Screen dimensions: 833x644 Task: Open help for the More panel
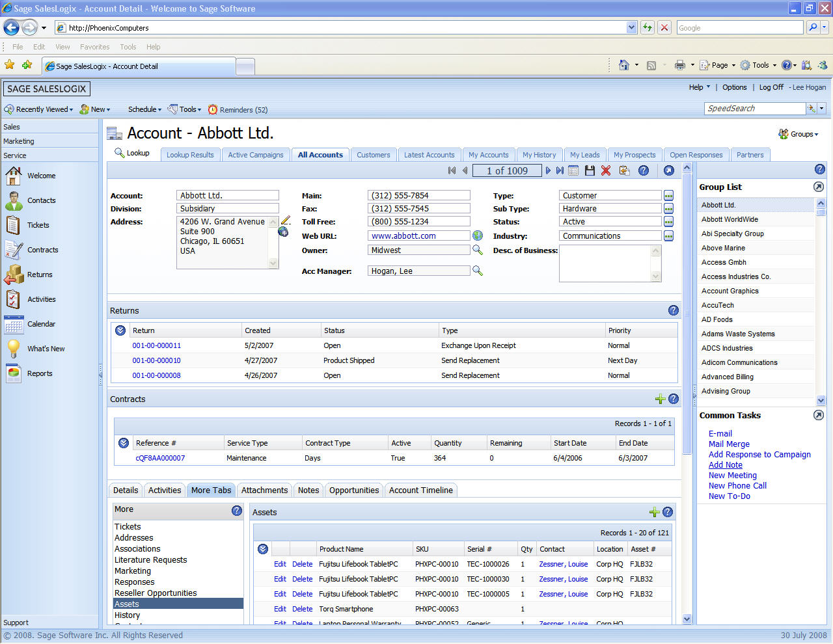point(237,511)
